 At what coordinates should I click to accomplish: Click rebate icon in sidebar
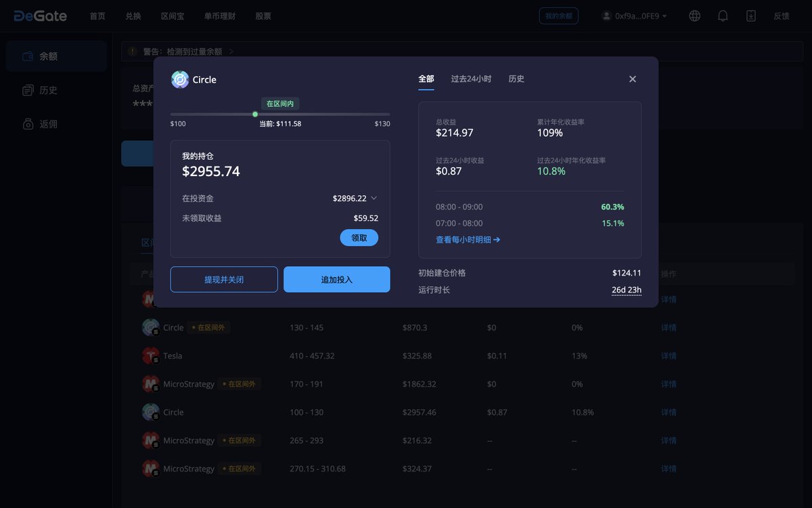[28, 124]
